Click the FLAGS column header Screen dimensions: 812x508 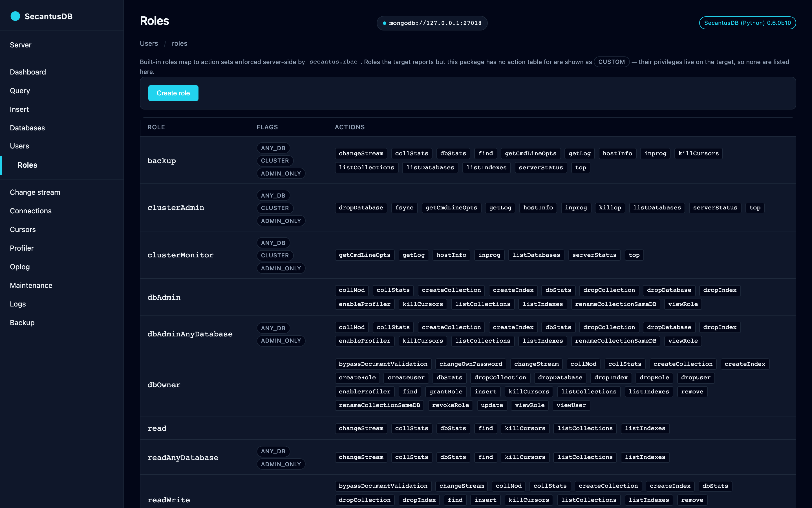point(267,127)
